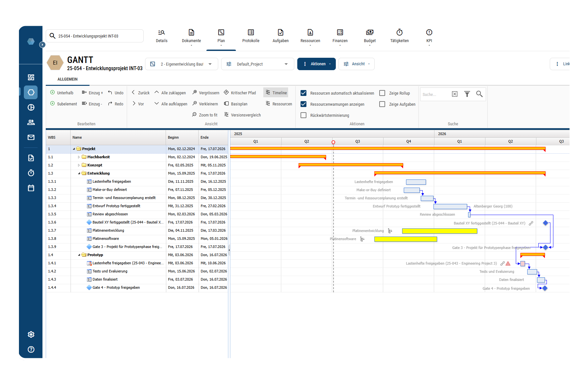Screen dimensions: 588x386
Task: Click the help question mark icon
Action: pos(31,349)
